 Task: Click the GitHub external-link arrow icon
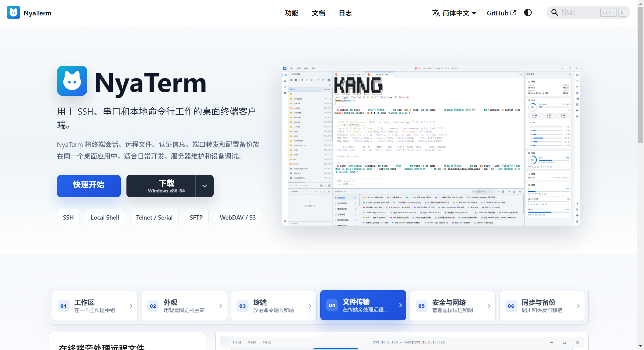pyautogui.click(x=513, y=12)
